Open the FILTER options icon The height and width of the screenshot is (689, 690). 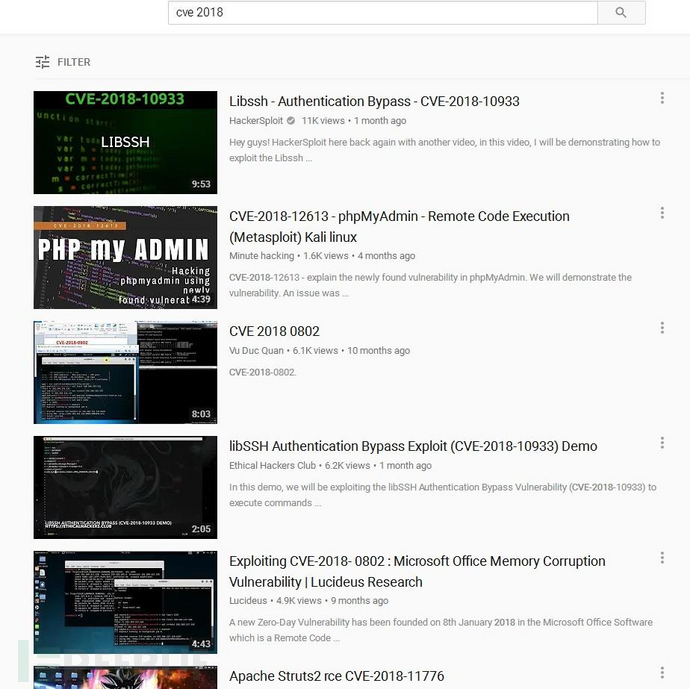pos(42,62)
